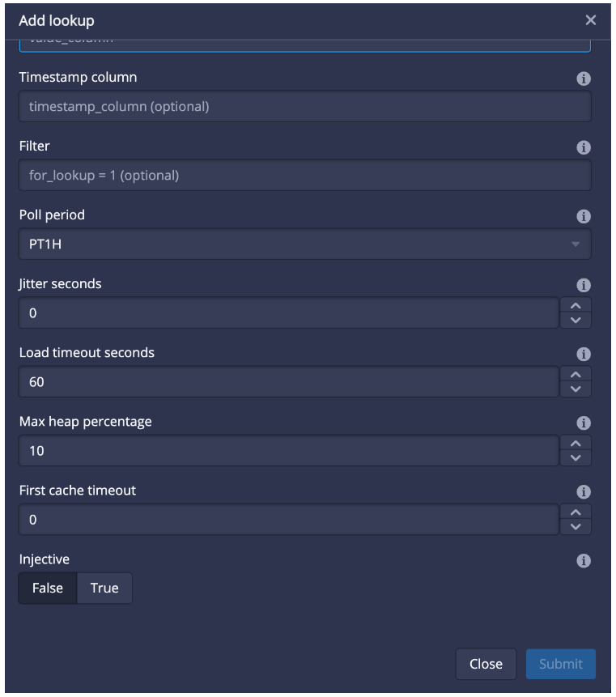Show First cache timeout info icon

click(583, 491)
